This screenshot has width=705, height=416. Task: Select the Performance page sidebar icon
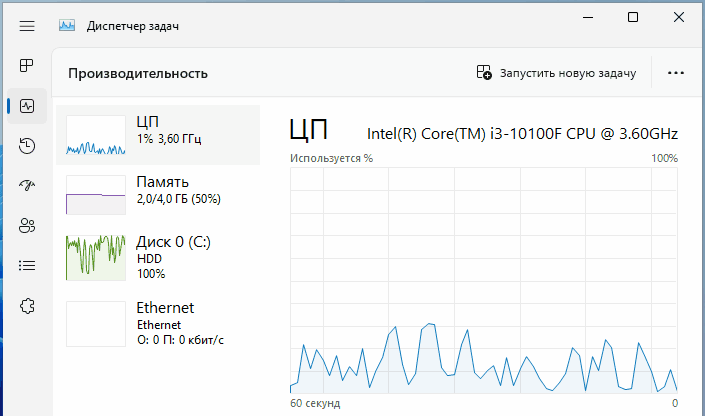27,106
